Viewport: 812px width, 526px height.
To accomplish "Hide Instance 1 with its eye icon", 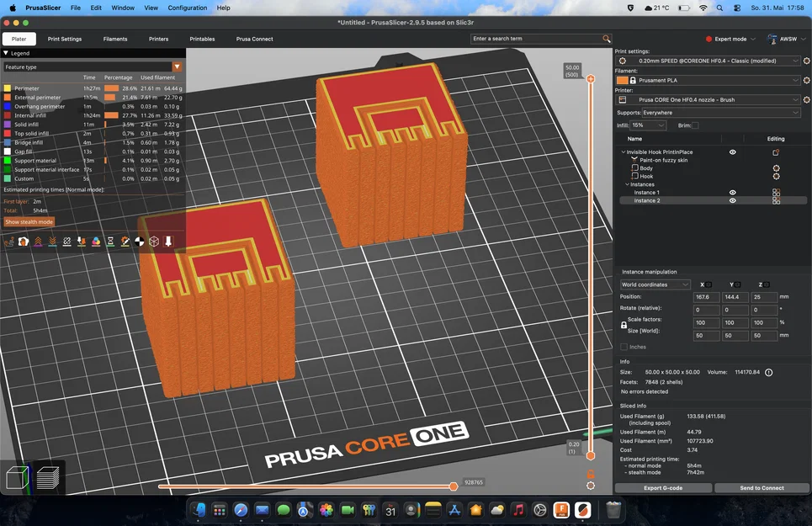I will tap(732, 193).
